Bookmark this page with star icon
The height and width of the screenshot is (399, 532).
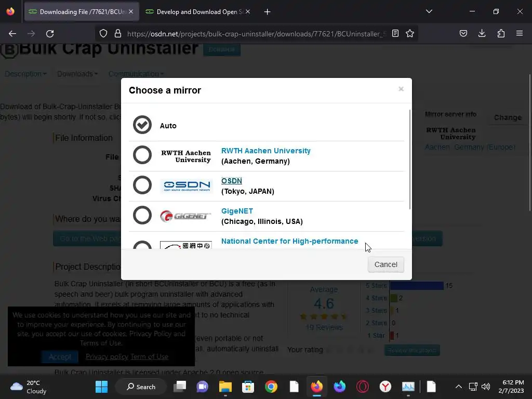pos(410,34)
